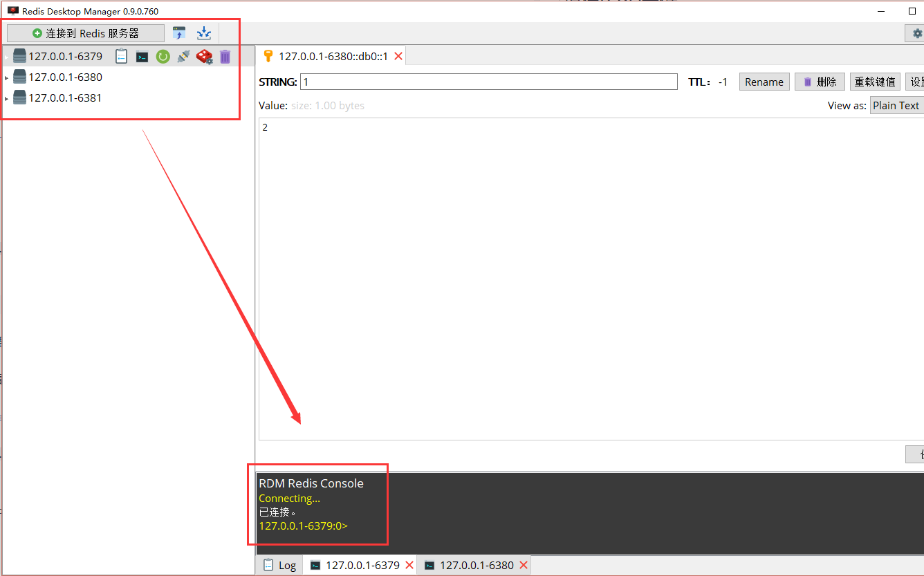This screenshot has height=576, width=924.
Task: Disconnect 127.0.0.1-6379 via plug icon
Action: 183,57
